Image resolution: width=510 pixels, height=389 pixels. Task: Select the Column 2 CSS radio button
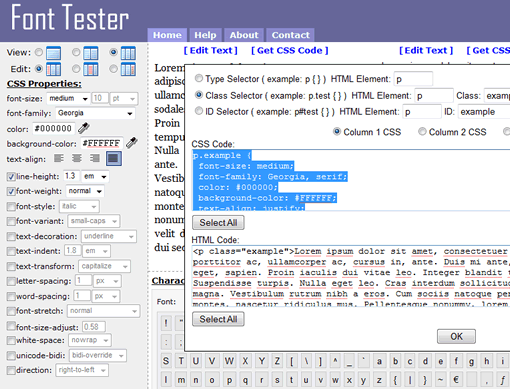click(422, 131)
